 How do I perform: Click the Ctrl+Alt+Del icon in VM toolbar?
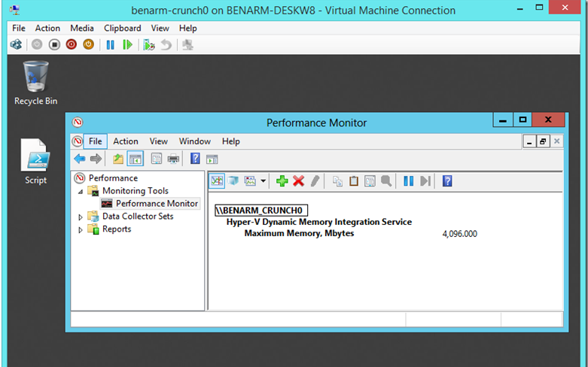(16, 44)
